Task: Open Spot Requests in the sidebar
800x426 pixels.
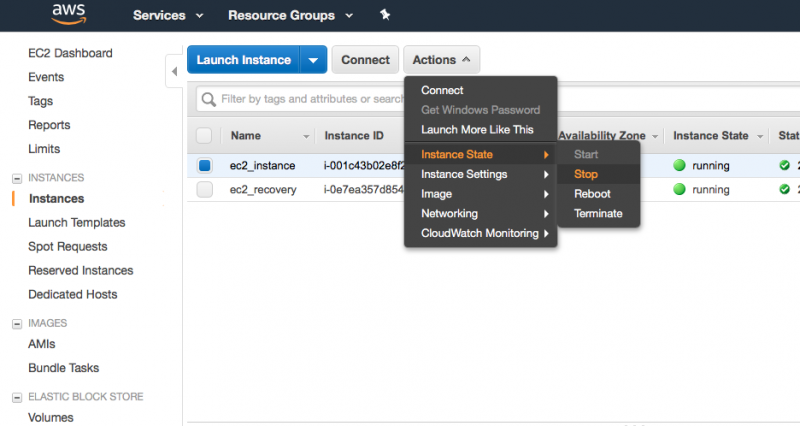Action: (67, 246)
